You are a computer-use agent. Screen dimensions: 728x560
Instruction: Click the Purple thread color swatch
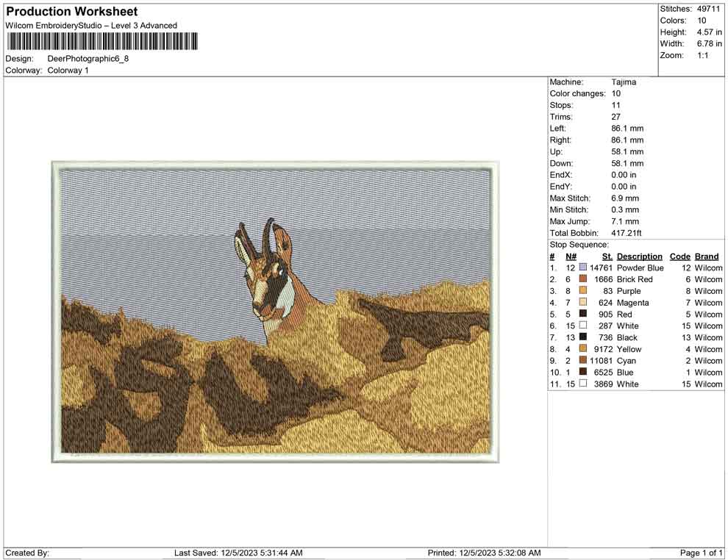point(582,290)
